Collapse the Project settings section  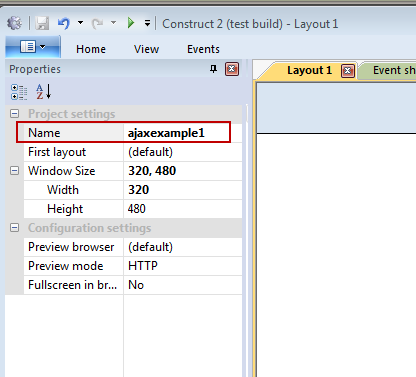[14, 114]
